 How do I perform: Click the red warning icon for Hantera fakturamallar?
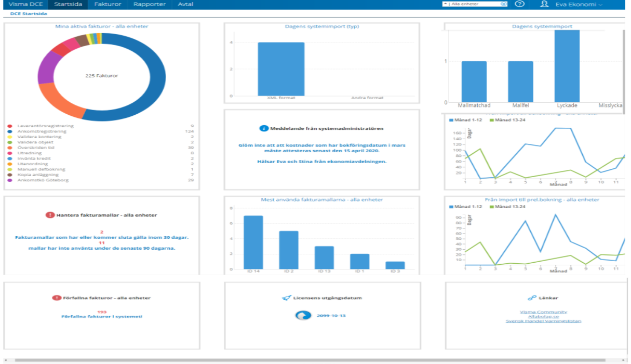tap(50, 214)
